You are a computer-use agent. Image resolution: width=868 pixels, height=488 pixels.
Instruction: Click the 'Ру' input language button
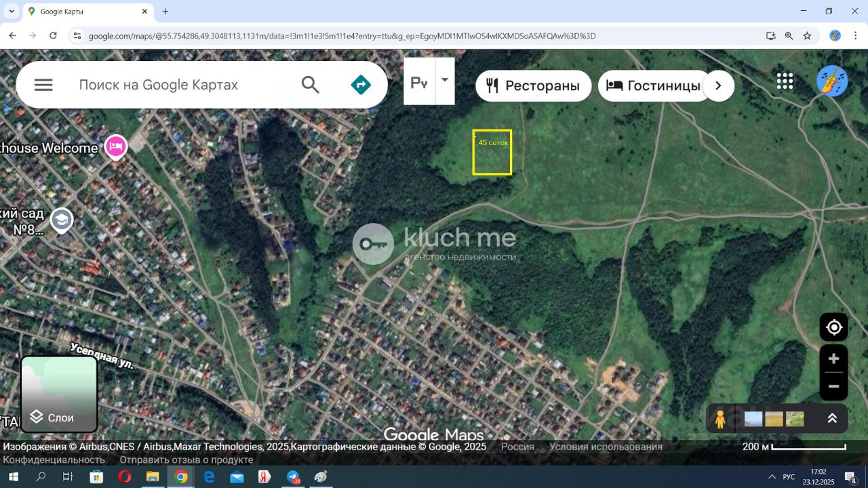(x=420, y=81)
